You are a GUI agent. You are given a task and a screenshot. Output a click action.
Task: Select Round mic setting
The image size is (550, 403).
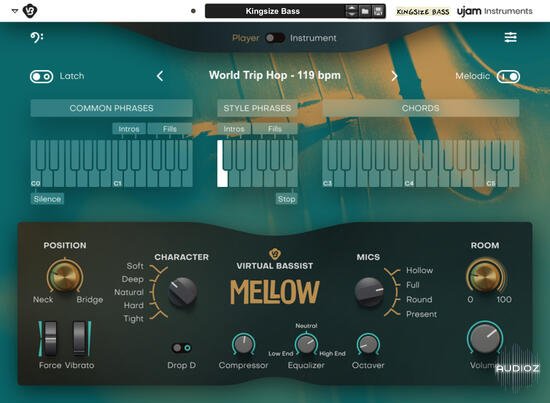[x=419, y=300]
